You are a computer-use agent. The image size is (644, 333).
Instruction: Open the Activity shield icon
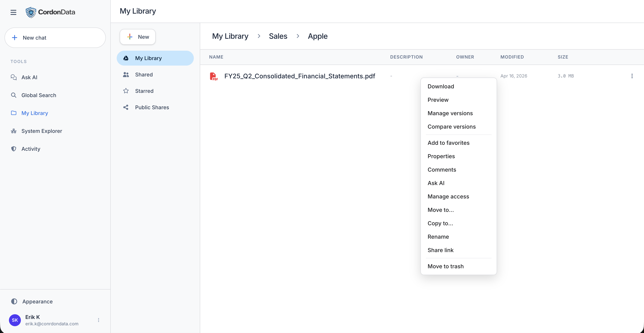pos(14,149)
